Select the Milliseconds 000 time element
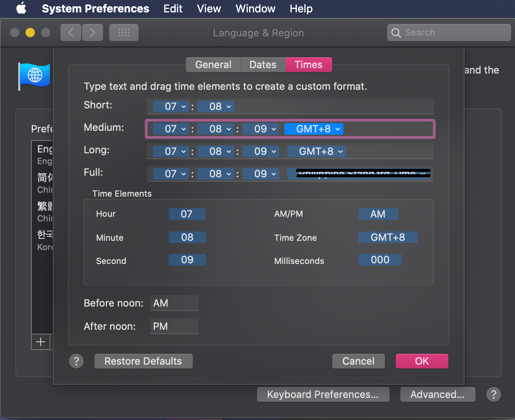The width and height of the screenshot is (515, 420). coord(380,260)
